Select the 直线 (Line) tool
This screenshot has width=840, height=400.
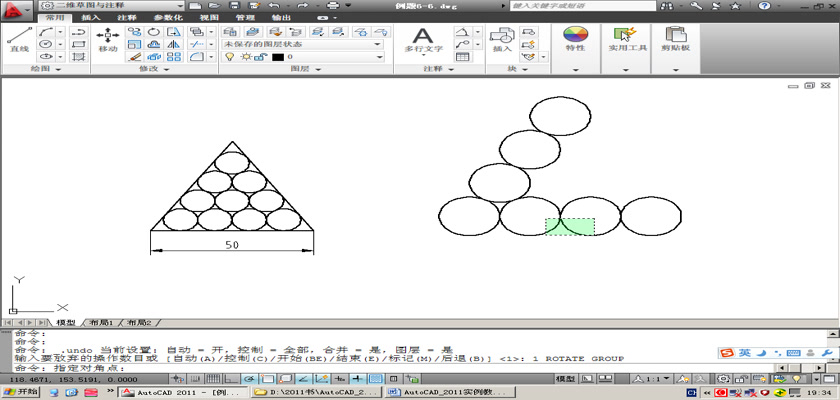click(x=18, y=40)
